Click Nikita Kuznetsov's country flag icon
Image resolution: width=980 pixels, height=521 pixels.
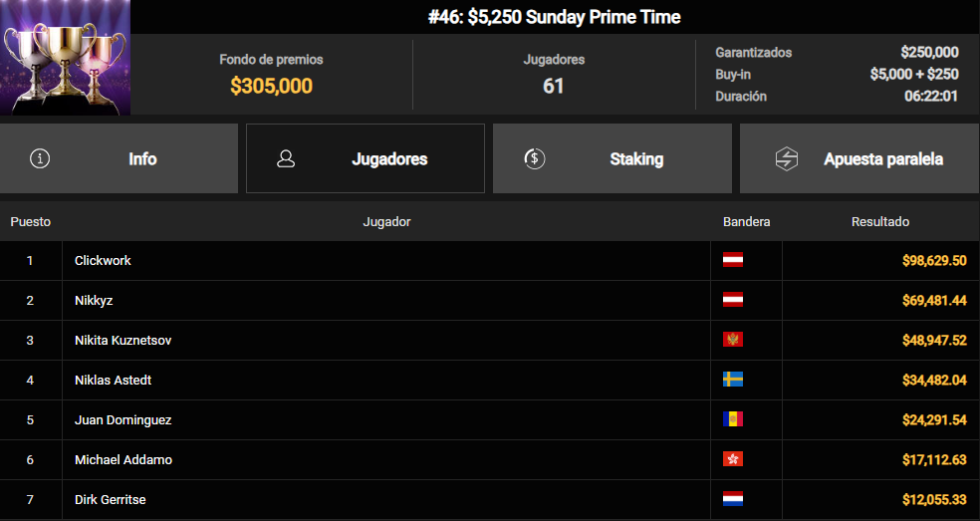point(732,340)
